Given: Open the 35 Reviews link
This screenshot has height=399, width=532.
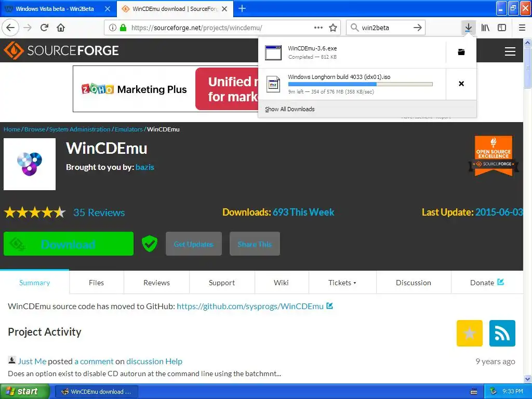Looking at the screenshot, I should click(99, 212).
